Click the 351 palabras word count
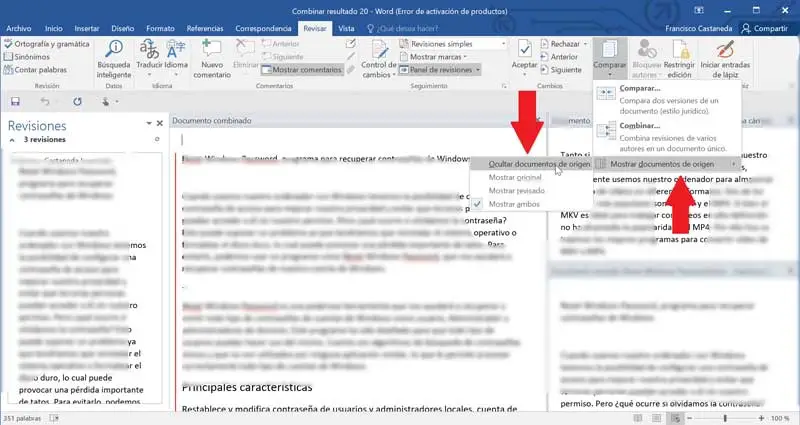The width and height of the screenshot is (800, 425). (22, 418)
